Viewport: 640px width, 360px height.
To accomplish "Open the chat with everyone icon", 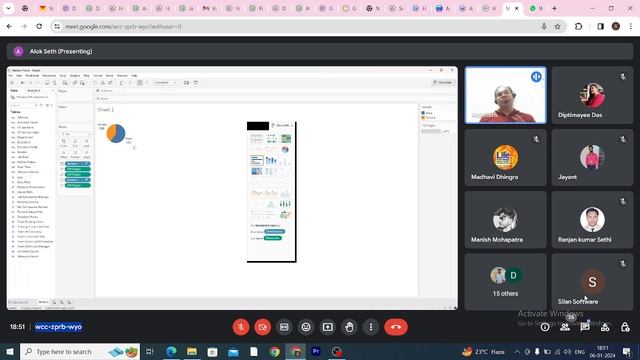I will (x=585, y=327).
